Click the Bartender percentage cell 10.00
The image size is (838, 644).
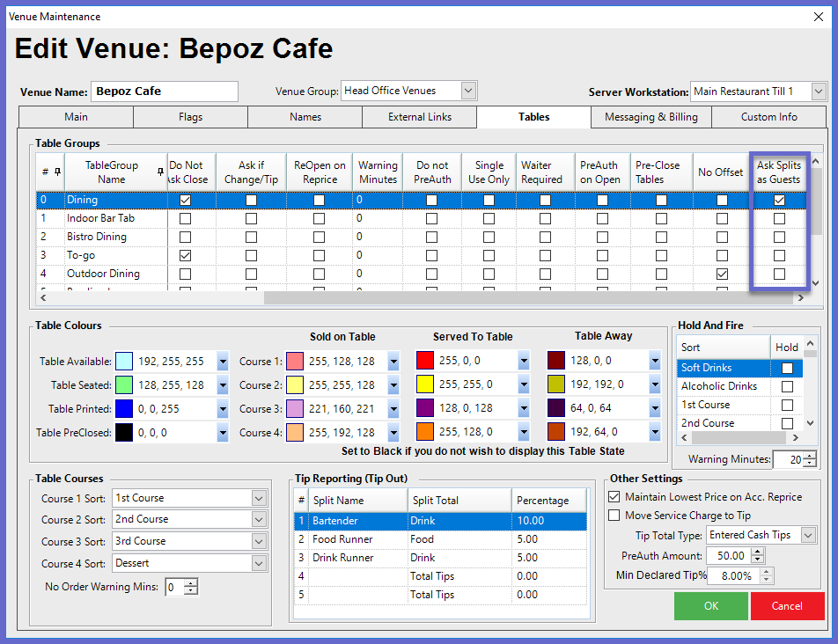549,521
